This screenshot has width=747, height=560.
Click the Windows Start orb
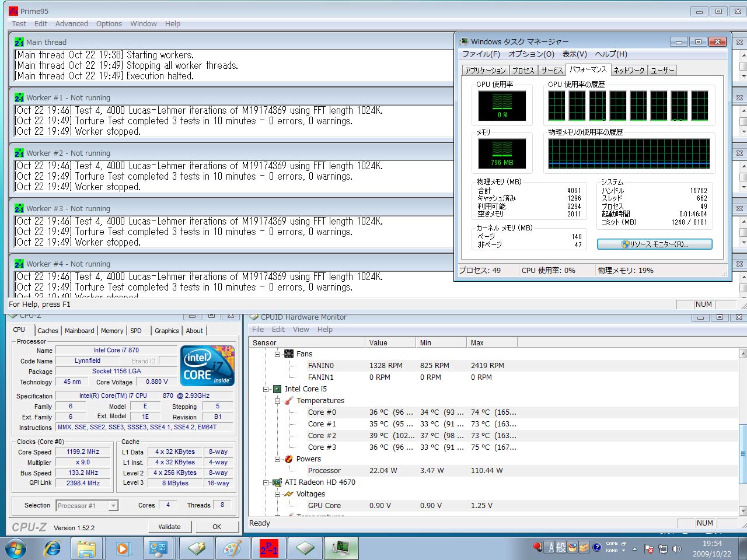(x=16, y=548)
